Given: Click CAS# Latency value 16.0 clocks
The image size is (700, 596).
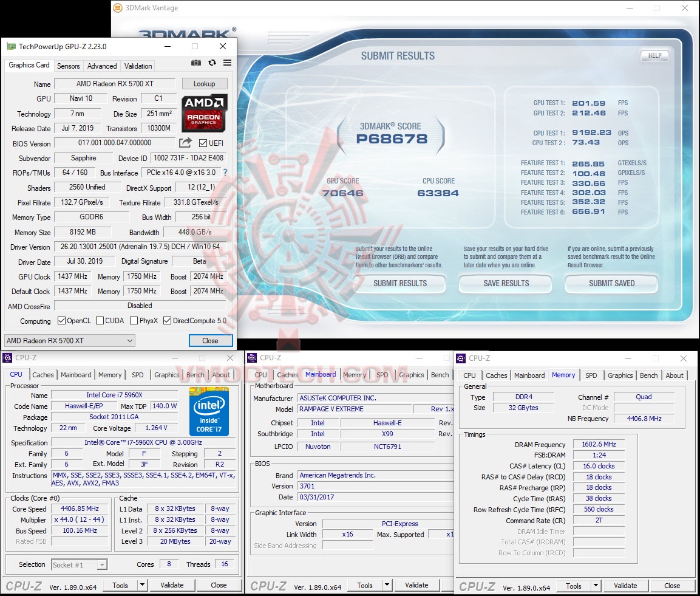Looking at the screenshot, I should (599, 466).
